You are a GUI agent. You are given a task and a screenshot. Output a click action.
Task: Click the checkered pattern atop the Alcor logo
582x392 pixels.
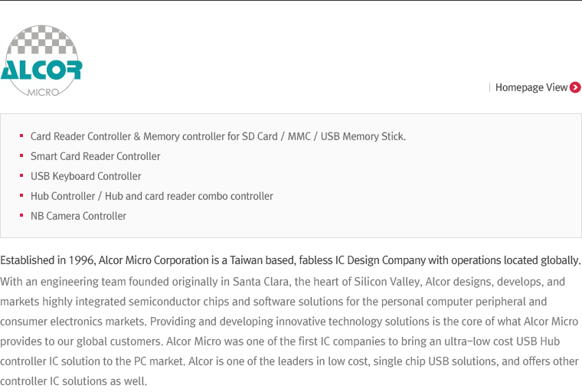42,40
